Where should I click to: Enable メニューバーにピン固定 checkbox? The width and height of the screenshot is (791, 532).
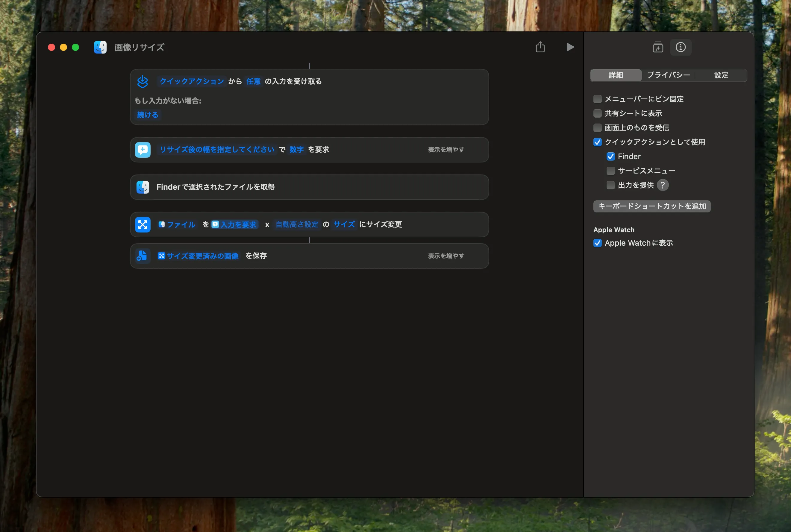(x=598, y=99)
